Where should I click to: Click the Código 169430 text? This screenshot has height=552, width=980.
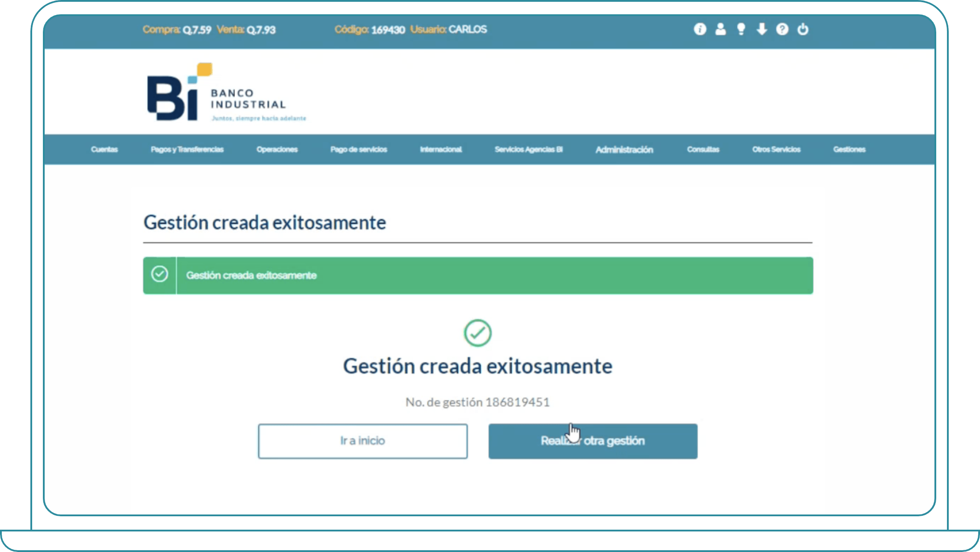[370, 30]
